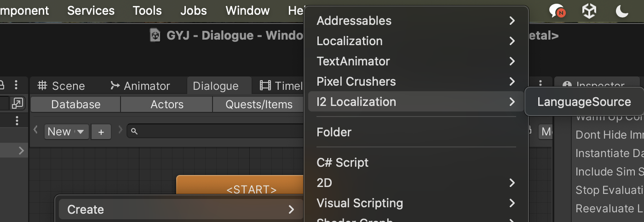This screenshot has width=644, height=222.
Task: Click the Inspector tab info icon
Action: tap(567, 85)
